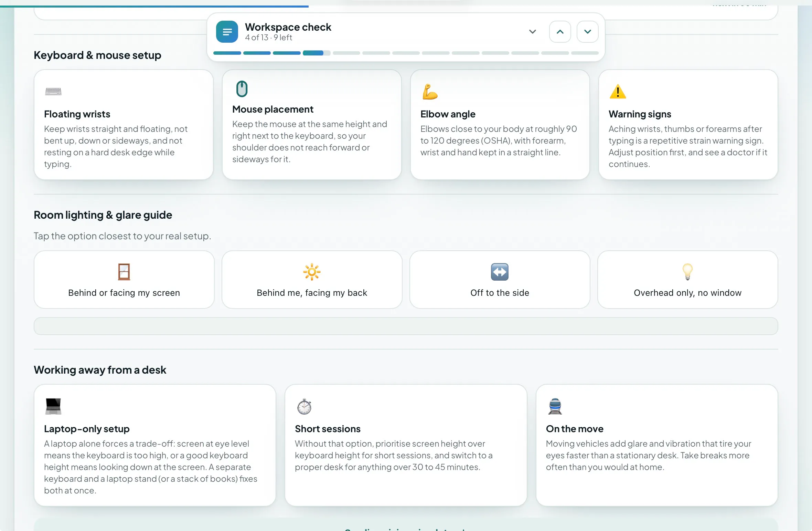Click the flexed arm icon for Elbow angle
The image size is (812, 531).
tap(430, 92)
